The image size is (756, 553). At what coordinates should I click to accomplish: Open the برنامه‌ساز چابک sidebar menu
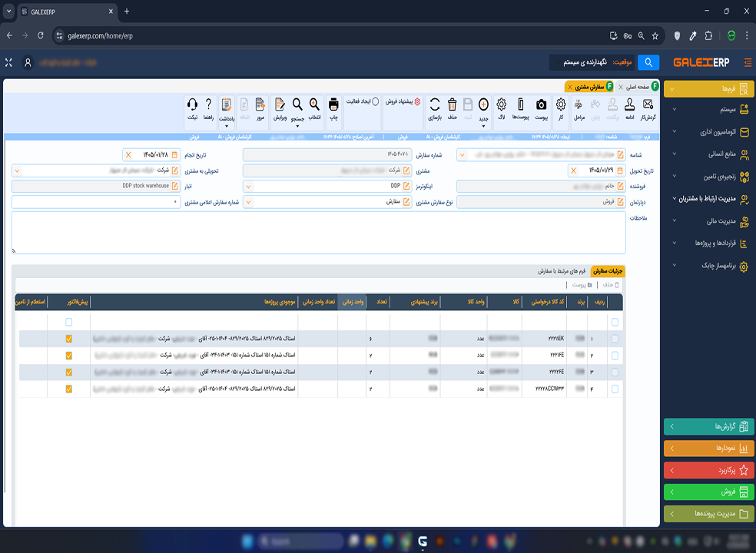click(708, 267)
